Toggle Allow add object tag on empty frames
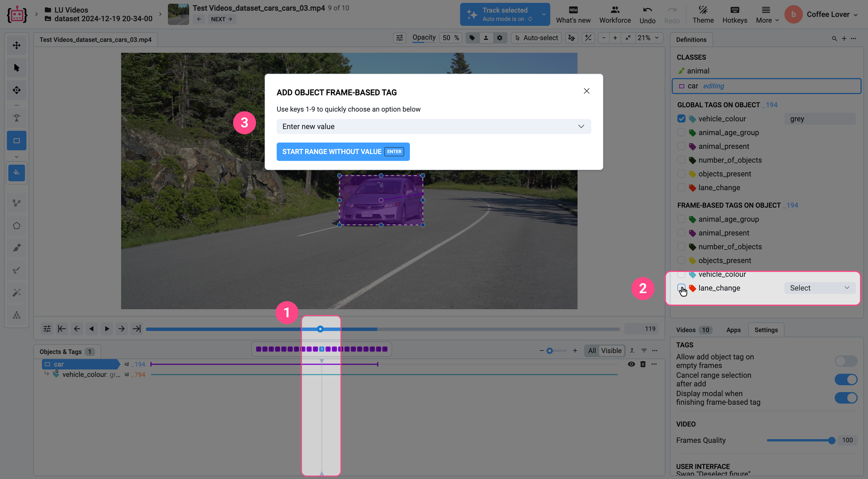Viewport: 868px width, 479px height. click(846, 361)
